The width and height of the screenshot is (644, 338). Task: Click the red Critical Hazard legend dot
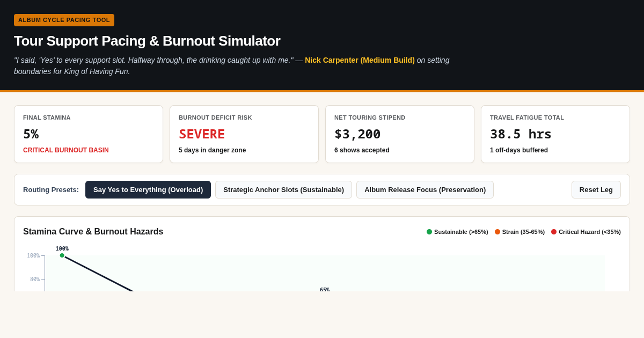[554, 232]
